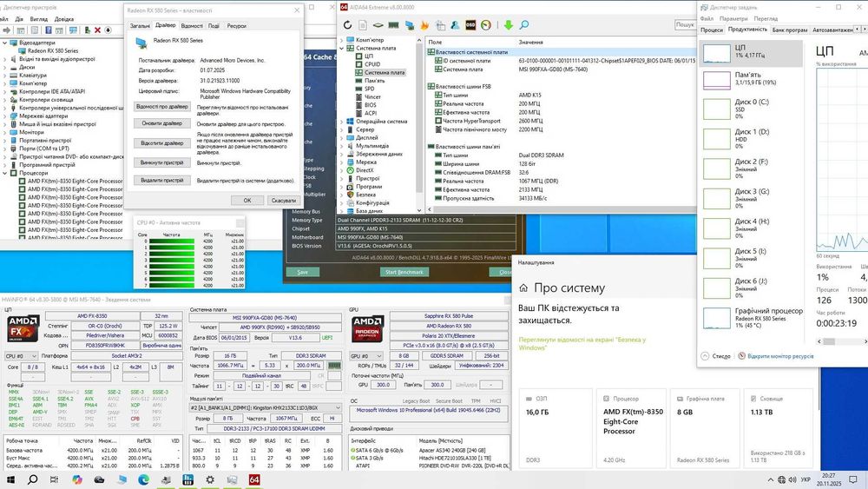868x489 pixels.
Task: Click the Windows Start button
Action: pyautogui.click(x=10, y=479)
